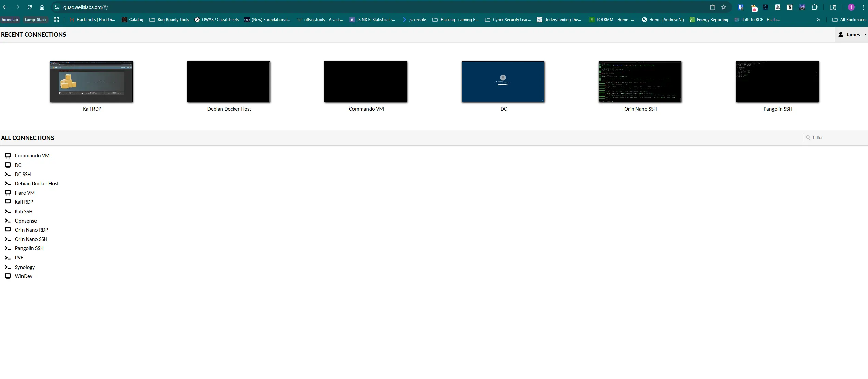This screenshot has width=868, height=379.
Task: Open the Kali RDP recent connection thumbnail
Action: point(91,82)
